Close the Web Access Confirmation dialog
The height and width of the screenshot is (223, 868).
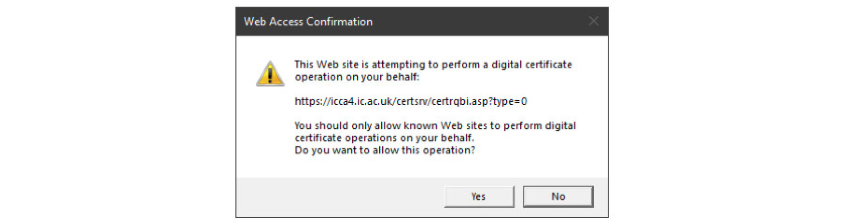pos(593,21)
